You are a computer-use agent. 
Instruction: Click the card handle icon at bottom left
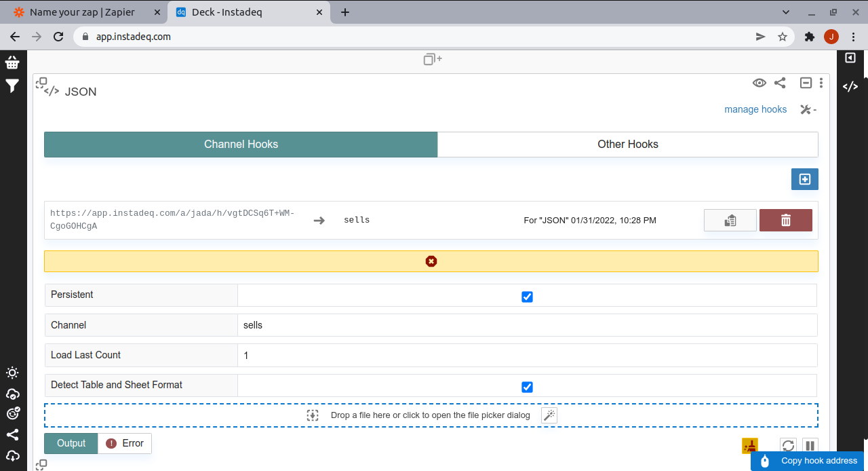41,465
